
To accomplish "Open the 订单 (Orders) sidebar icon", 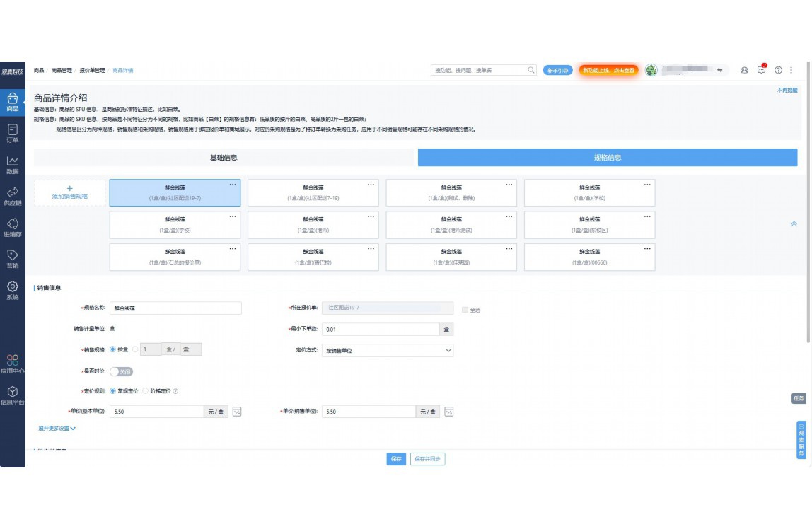I will pyautogui.click(x=12, y=132).
